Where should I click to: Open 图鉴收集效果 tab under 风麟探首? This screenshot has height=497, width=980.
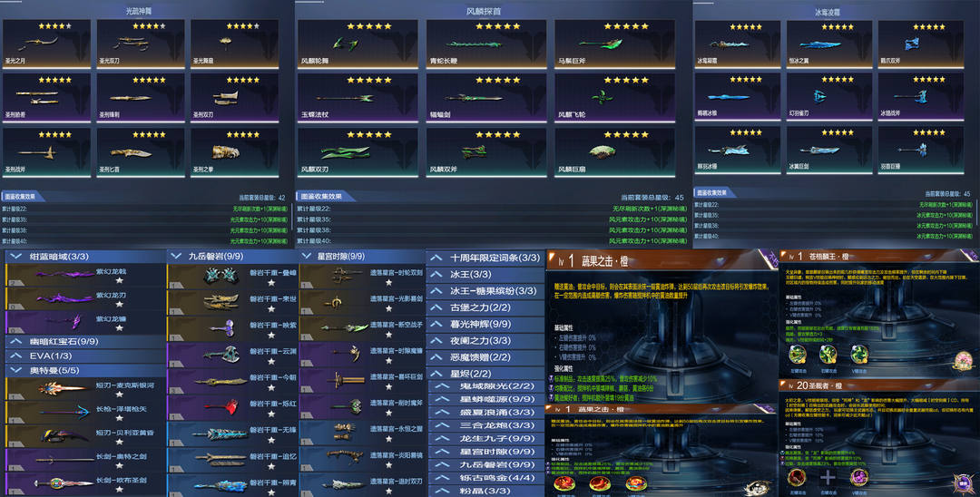[x=322, y=196]
